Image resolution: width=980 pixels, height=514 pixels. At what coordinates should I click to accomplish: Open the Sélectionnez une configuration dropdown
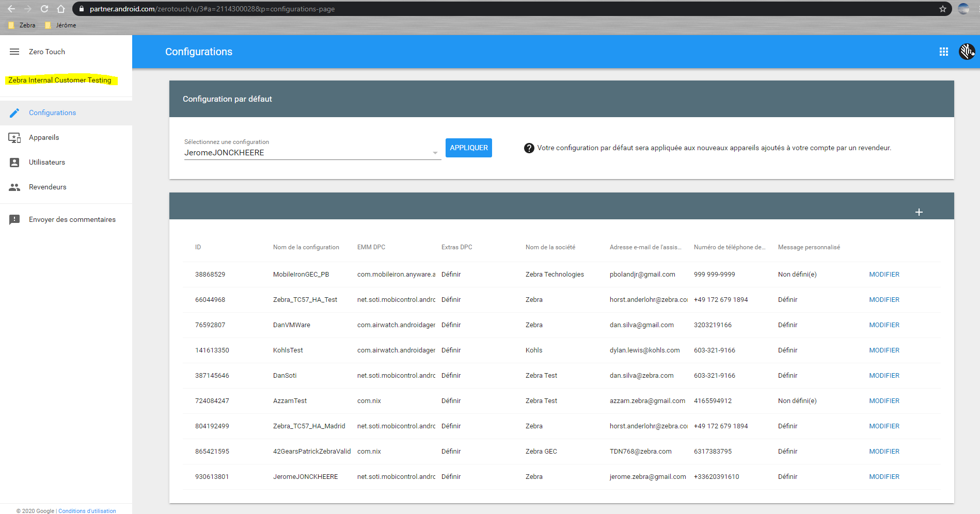(x=435, y=153)
